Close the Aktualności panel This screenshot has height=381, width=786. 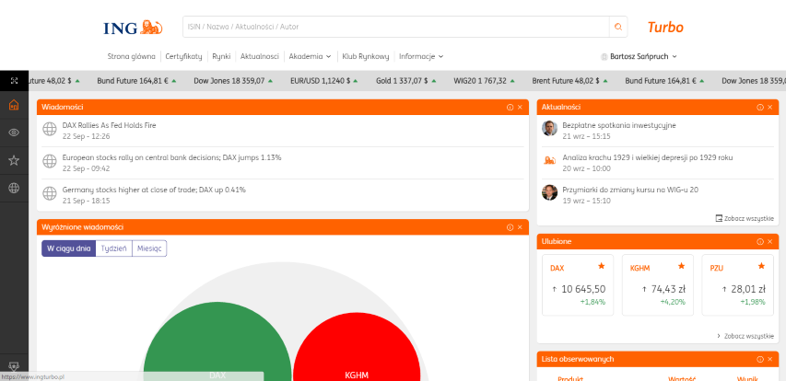point(770,107)
